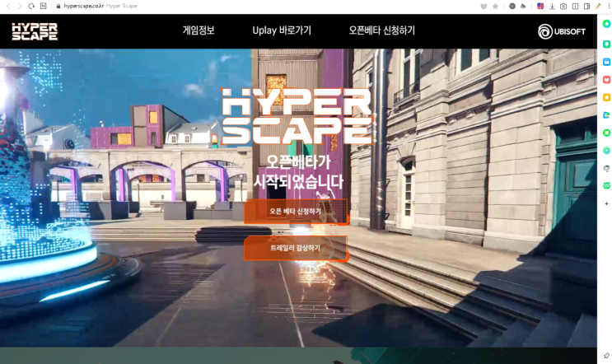Click the Ubisoft logo in header
The width and height of the screenshot is (612, 364).
tap(562, 31)
